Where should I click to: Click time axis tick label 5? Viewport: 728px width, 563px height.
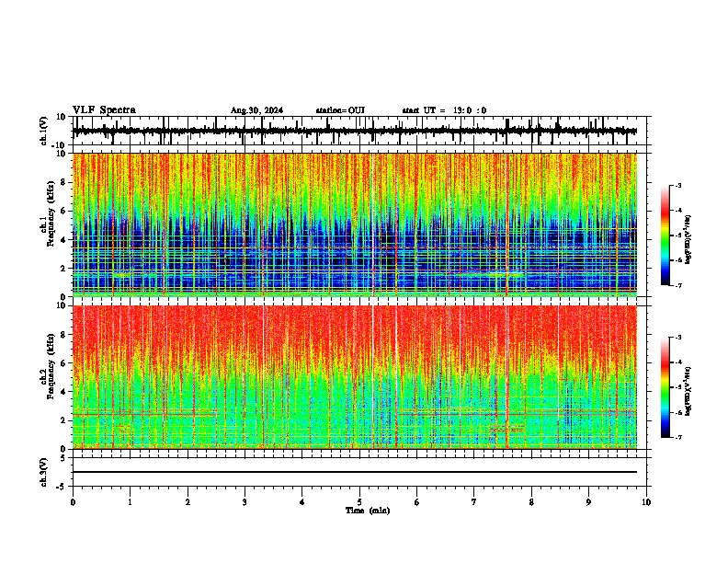(x=359, y=502)
